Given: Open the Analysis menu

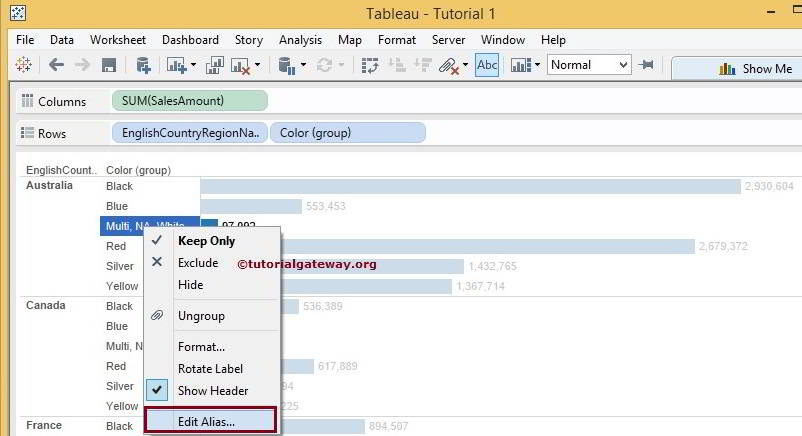Looking at the screenshot, I should click(x=300, y=40).
